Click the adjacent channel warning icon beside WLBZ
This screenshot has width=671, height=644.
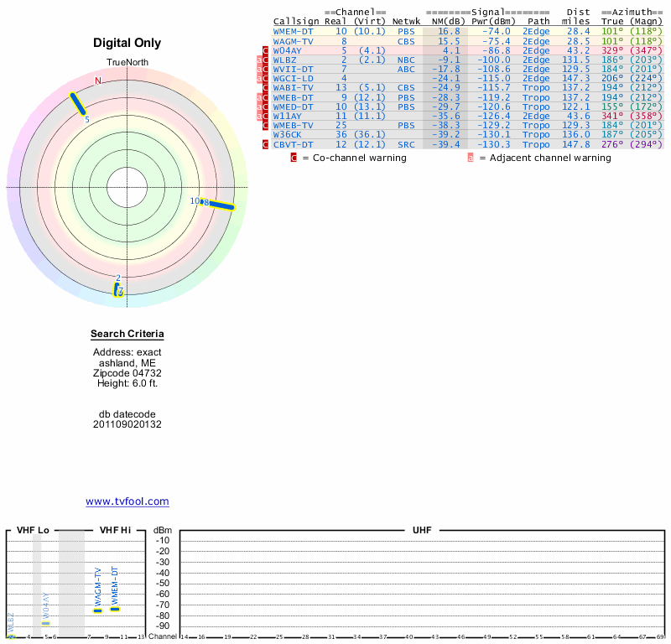tap(259, 60)
